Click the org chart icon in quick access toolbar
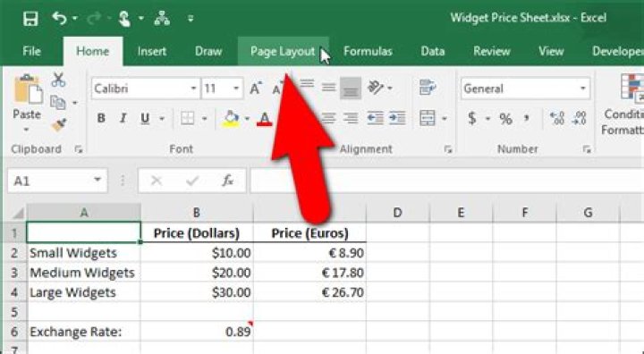 pos(162,18)
